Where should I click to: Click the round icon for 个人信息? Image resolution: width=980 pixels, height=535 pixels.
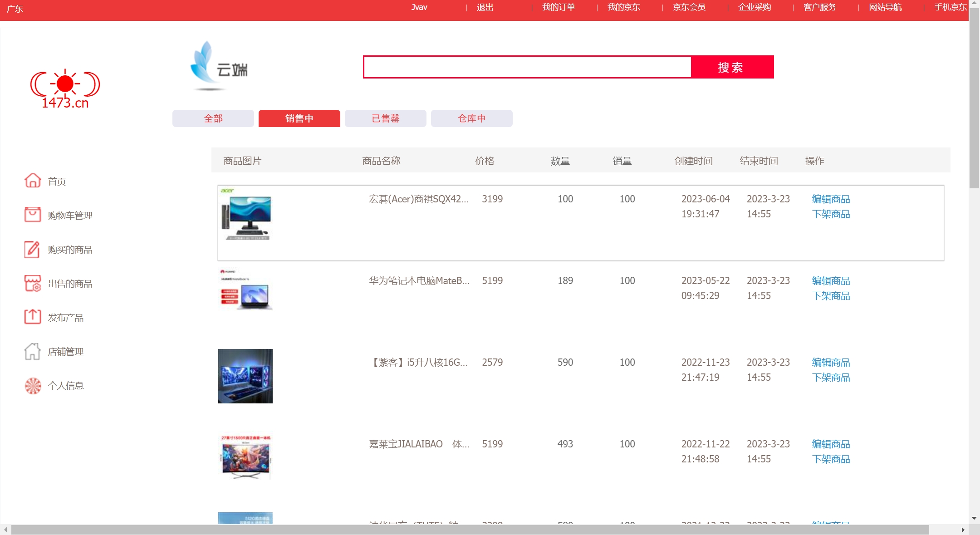pos(33,386)
